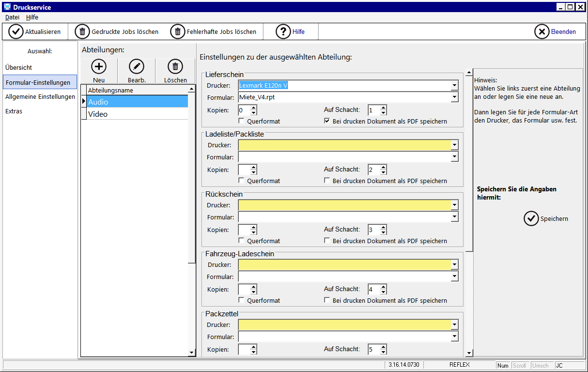
Task: Click the Gedruckte Jobs löschen trash icon
Action: pos(82,31)
